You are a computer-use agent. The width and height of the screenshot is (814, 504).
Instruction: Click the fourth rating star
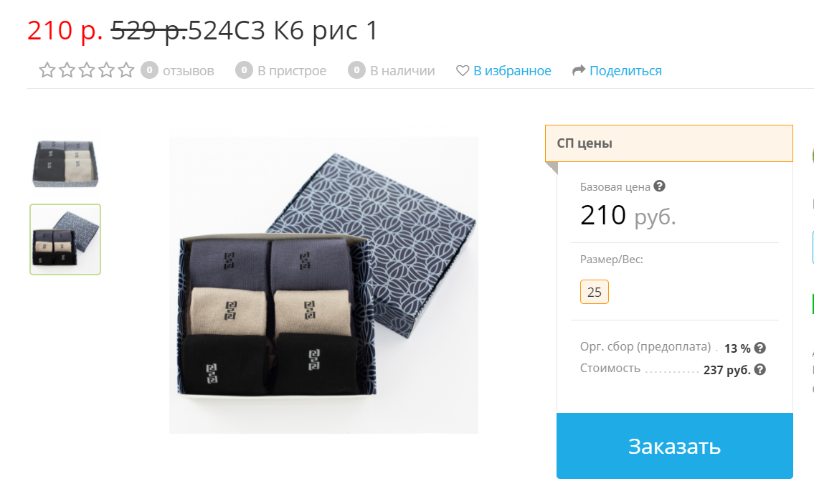106,70
